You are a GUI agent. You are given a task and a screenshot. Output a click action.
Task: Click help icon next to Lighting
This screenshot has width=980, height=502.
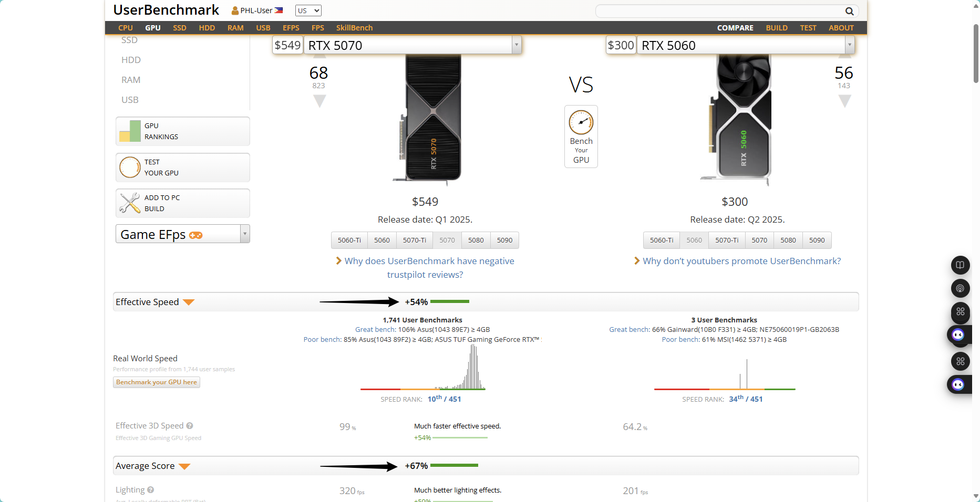tap(150, 490)
